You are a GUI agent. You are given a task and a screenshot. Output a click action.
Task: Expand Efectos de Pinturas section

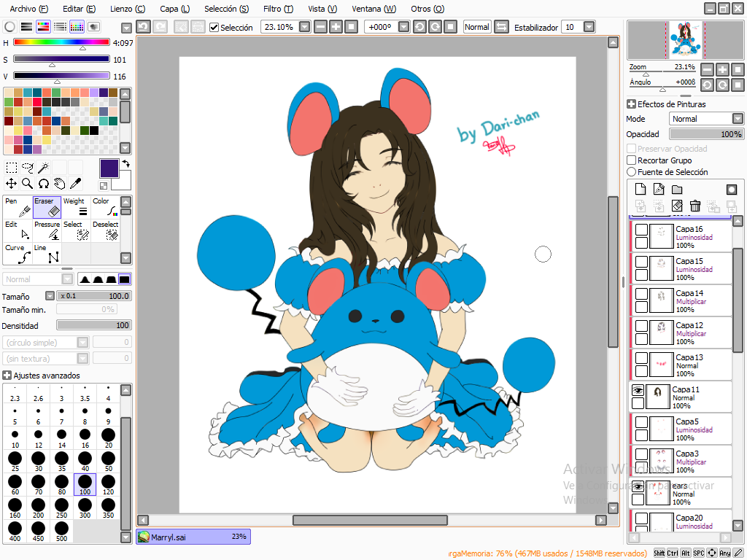(631, 104)
